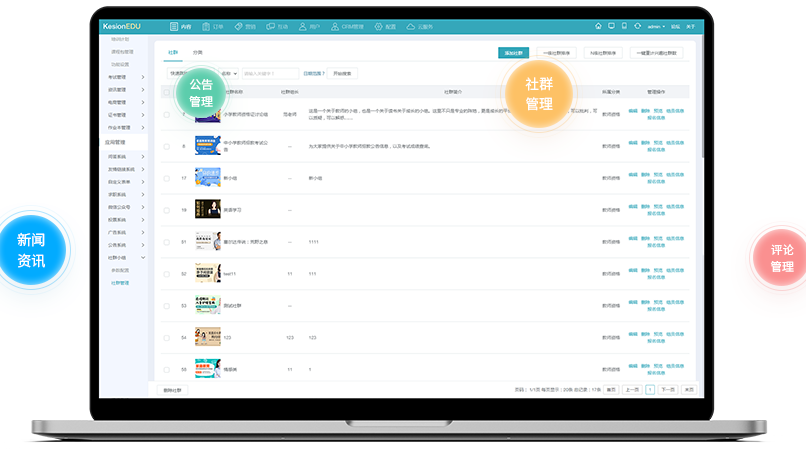Viewport: 806px width, 462px height.
Task: Select the checkbox for row test11
Action: coord(167,274)
